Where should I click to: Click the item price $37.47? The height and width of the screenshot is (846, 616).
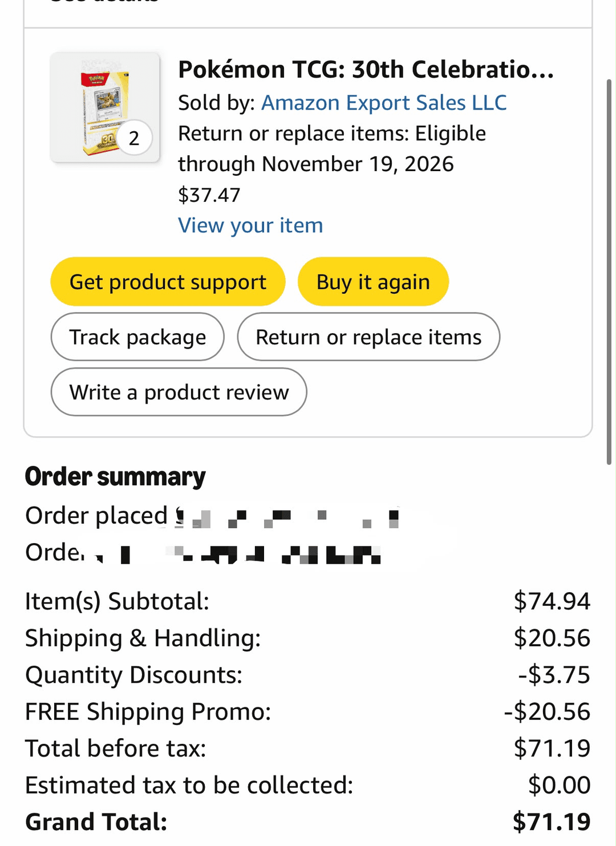coord(209,195)
